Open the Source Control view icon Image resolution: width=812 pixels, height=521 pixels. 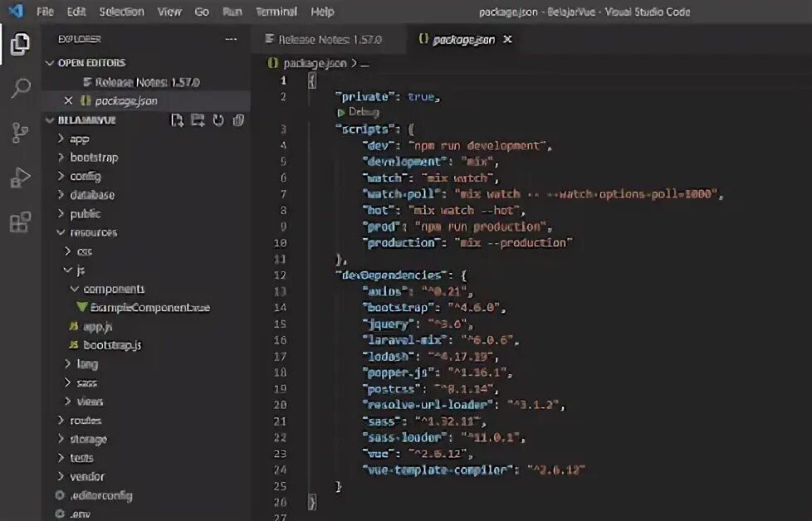tap(20, 133)
